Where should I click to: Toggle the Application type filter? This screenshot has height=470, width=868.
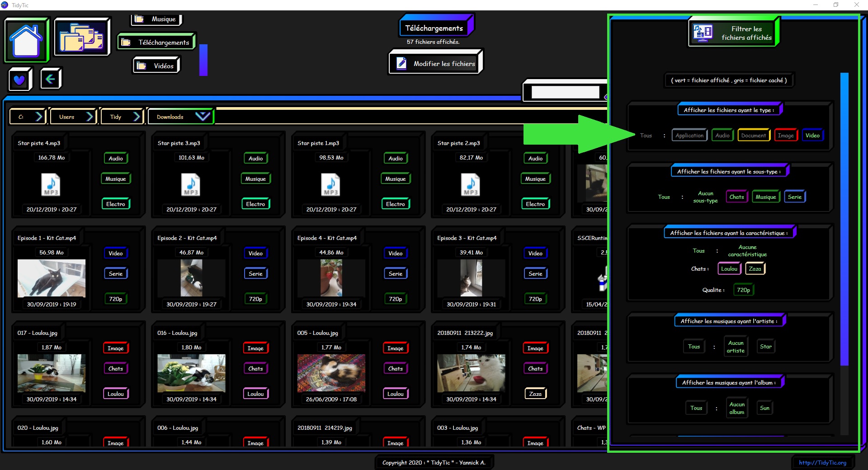(689, 135)
